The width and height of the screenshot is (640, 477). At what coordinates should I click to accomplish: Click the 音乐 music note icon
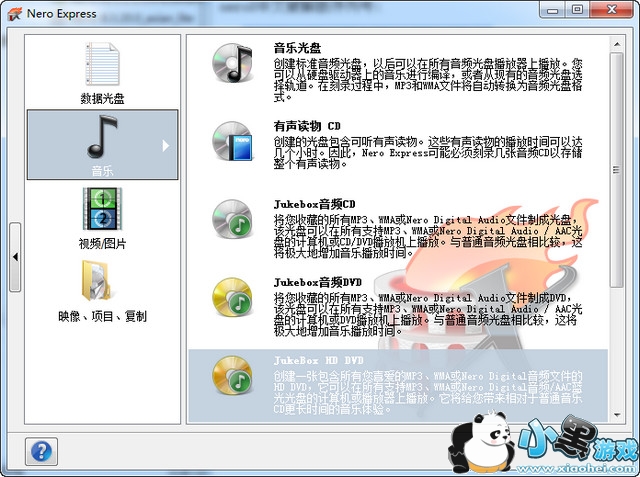(x=102, y=137)
